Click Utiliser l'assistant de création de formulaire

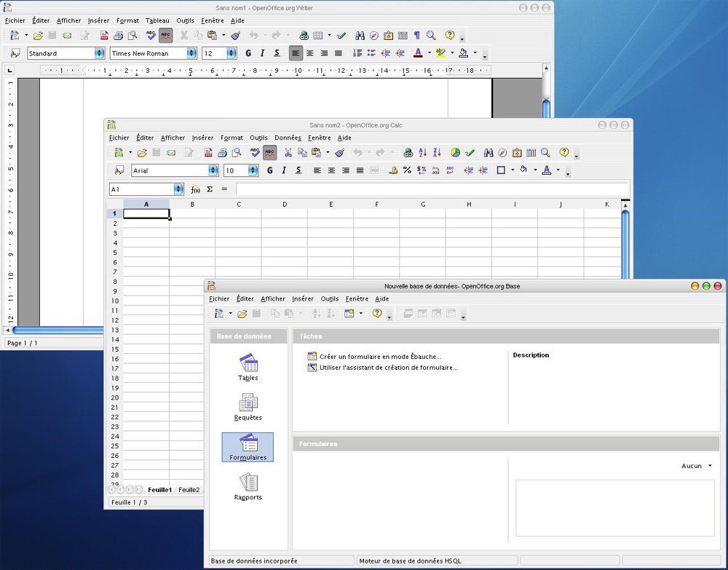click(389, 367)
